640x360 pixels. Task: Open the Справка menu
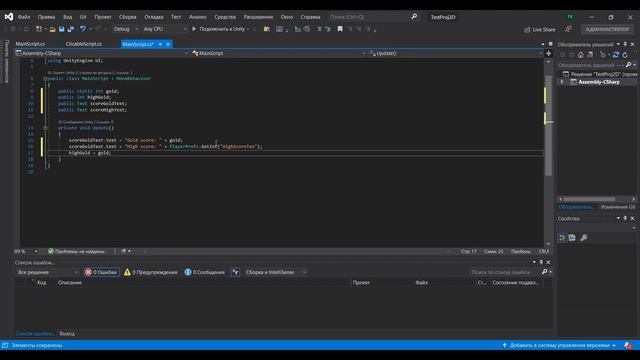click(x=310, y=17)
